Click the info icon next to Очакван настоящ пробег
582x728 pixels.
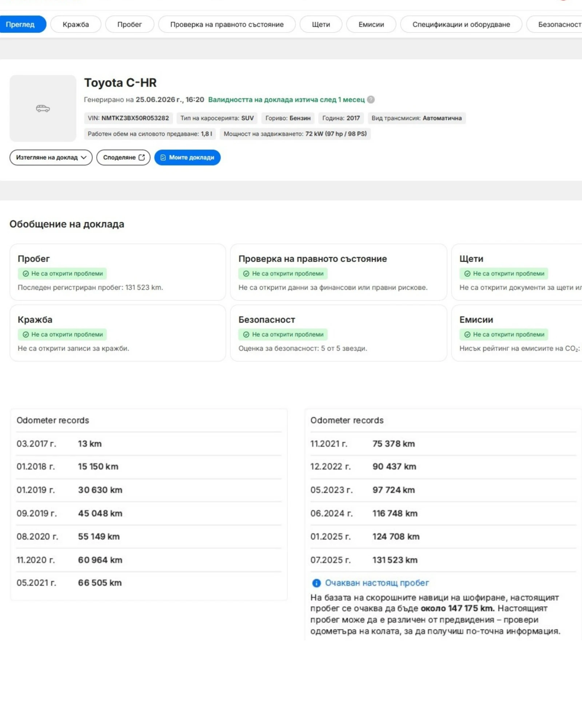coord(316,583)
